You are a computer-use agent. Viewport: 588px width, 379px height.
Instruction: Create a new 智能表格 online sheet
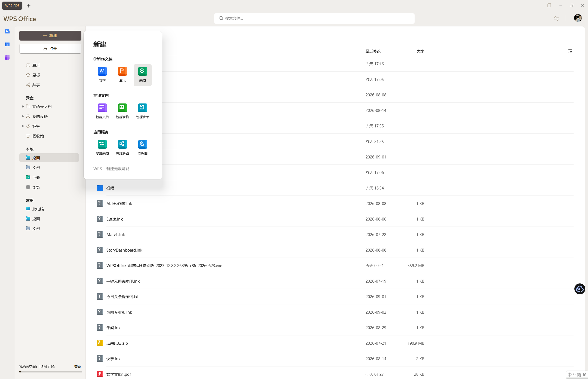click(x=122, y=111)
